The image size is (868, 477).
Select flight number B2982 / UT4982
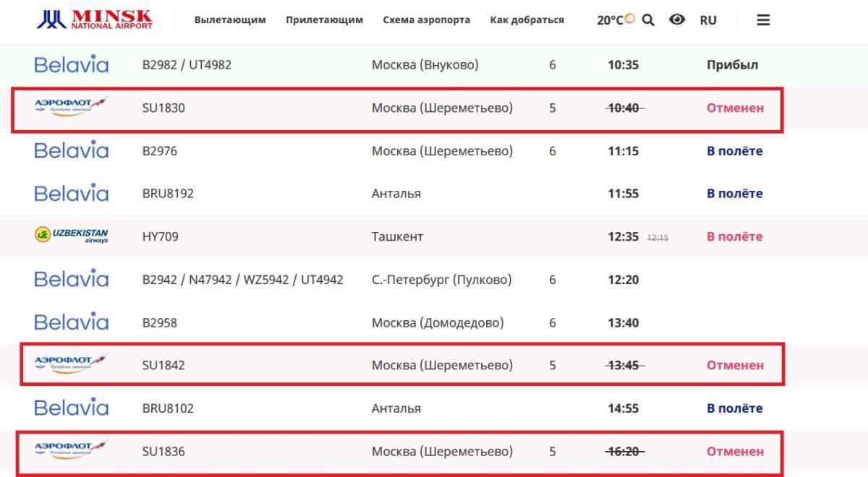(187, 65)
